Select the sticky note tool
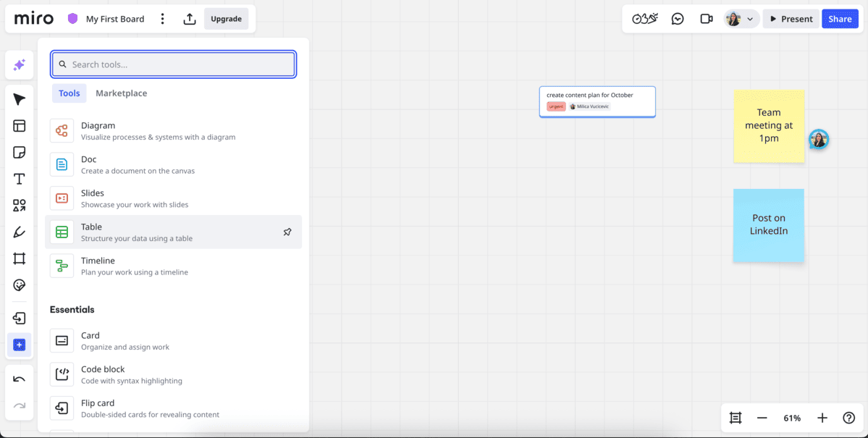Screen dimensions: 868x438 click(x=20, y=153)
